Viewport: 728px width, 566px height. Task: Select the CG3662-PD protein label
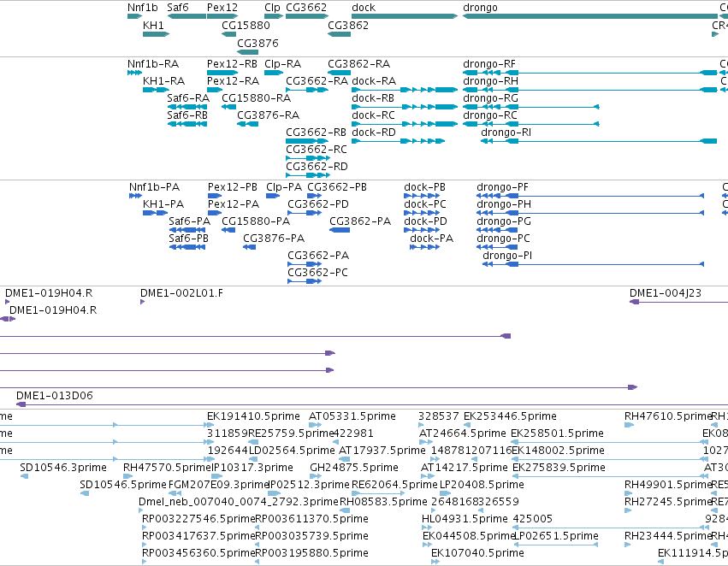pos(318,204)
